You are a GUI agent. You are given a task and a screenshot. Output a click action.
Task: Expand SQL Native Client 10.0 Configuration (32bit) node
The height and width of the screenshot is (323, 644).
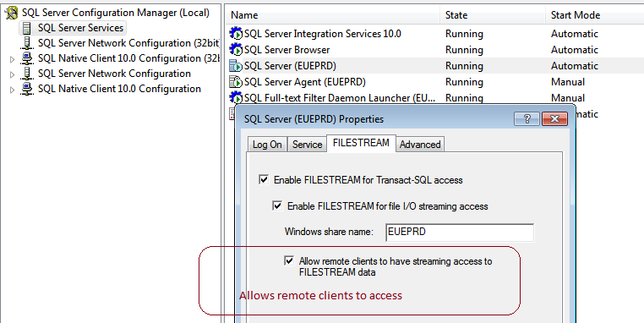(13, 59)
